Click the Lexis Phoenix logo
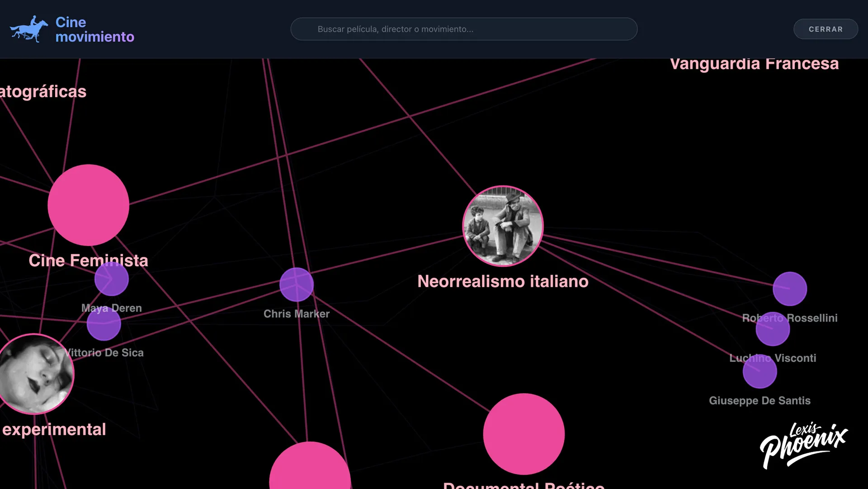The width and height of the screenshot is (868, 489). point(803,446)
